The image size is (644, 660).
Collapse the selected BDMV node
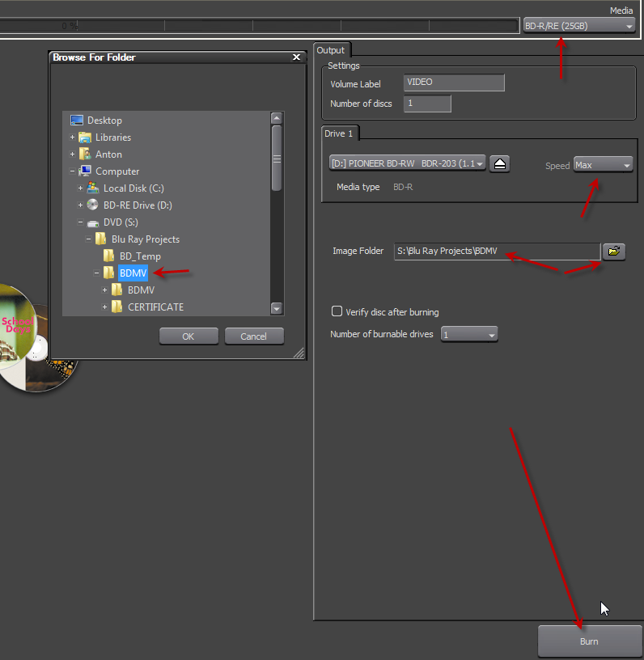[x=97, y=273]
